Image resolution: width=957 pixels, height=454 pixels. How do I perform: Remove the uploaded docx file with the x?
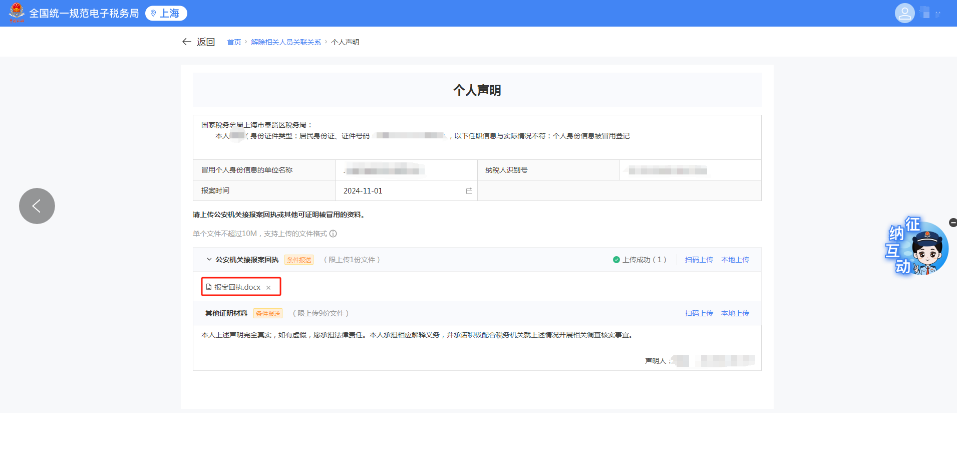click(268, 287)
